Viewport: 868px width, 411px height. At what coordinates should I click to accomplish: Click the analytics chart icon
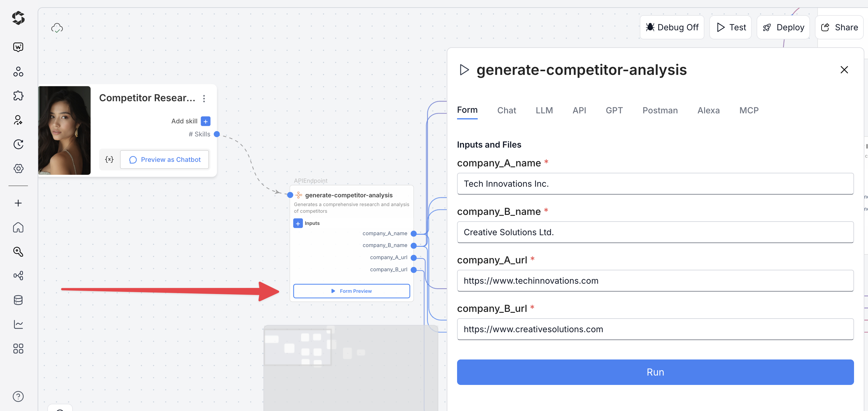[18, 324]
